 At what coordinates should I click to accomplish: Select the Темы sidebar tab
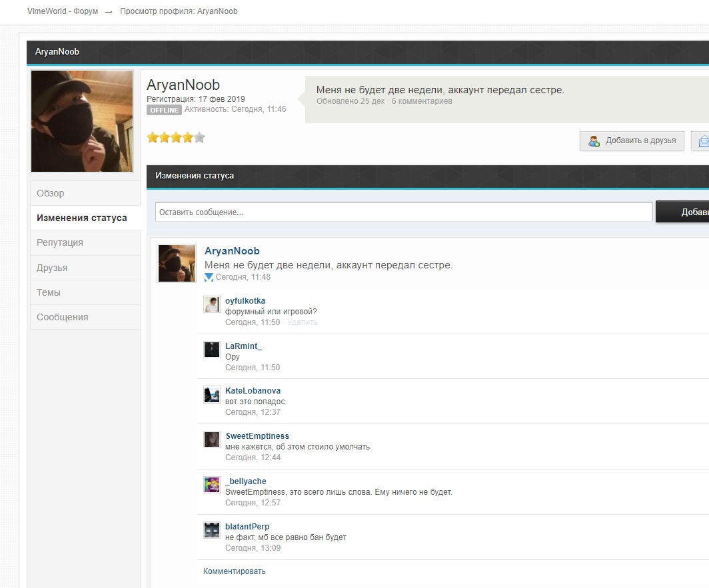pyautogui.click(x=49, y=292)
